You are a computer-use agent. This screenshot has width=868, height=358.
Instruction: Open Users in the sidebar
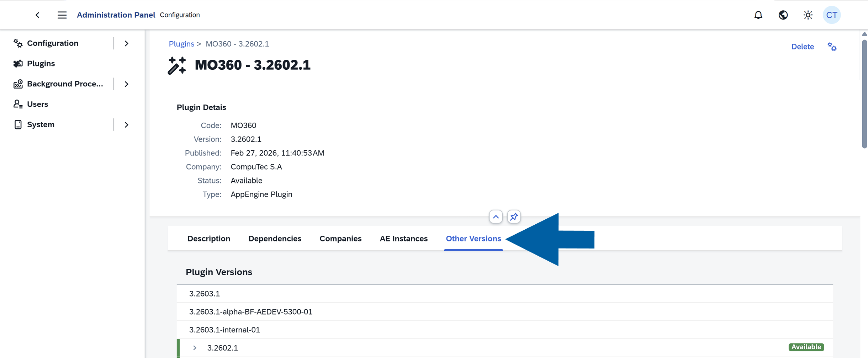[x=37, y=104]
